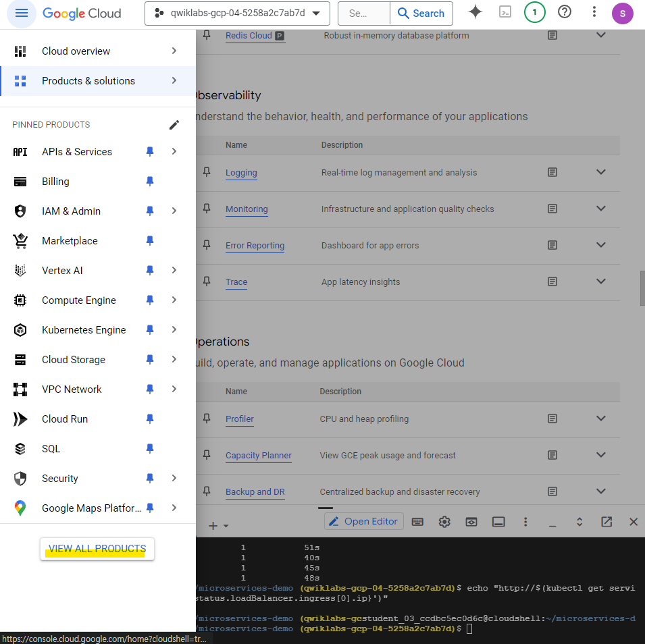
Task: Select Products & solutions menu item
Action: [x=98, y=81]
